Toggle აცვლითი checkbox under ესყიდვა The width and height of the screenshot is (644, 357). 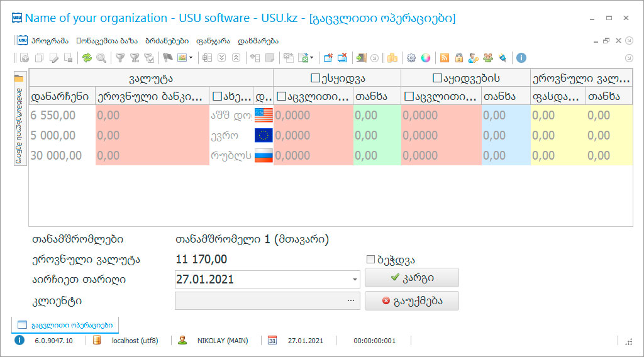click(281, 96)
